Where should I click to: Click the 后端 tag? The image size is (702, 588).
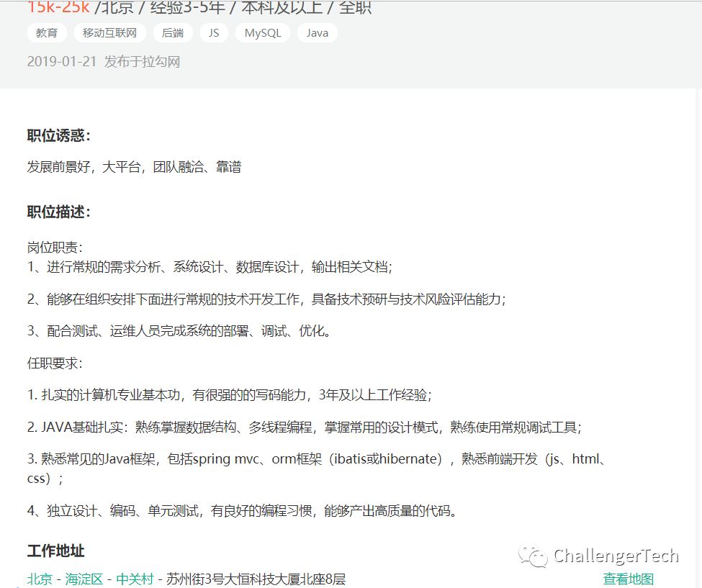(x=173, y=32)
